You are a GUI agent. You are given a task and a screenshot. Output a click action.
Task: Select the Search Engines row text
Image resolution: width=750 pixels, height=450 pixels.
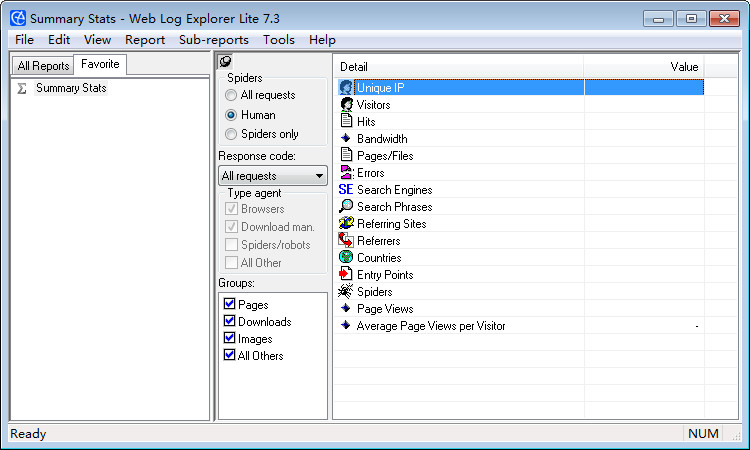click(395, 190)
